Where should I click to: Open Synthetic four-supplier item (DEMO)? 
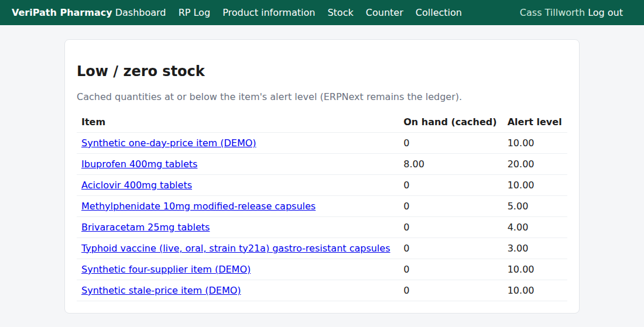pyautogui.click(x=166, y=269)
